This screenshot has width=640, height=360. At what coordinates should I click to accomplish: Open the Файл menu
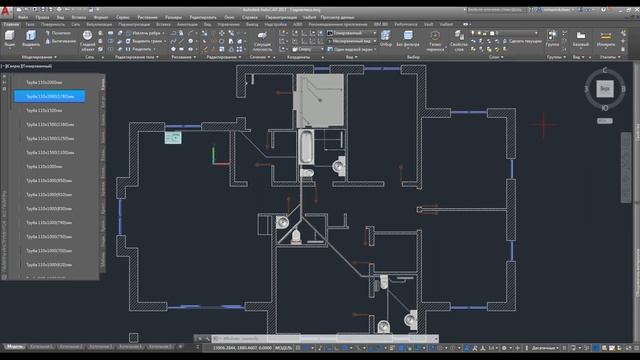23,18
